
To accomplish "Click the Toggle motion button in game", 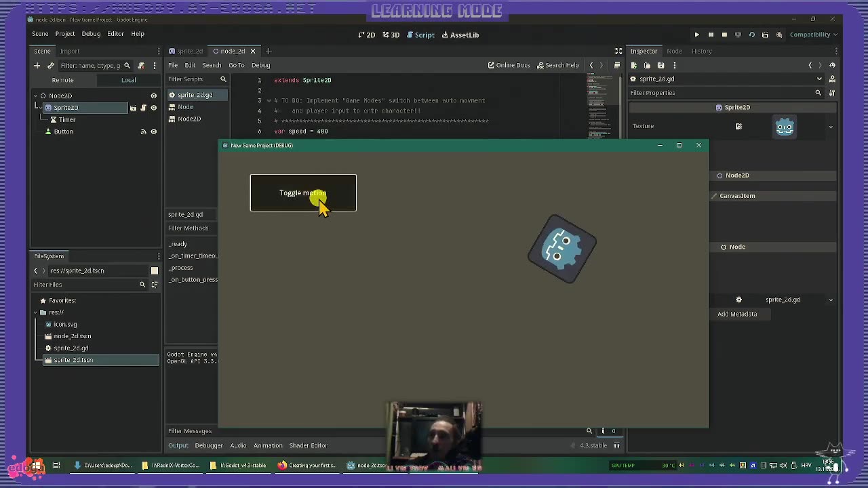I will pyautogui.click(x=303, y=193).
